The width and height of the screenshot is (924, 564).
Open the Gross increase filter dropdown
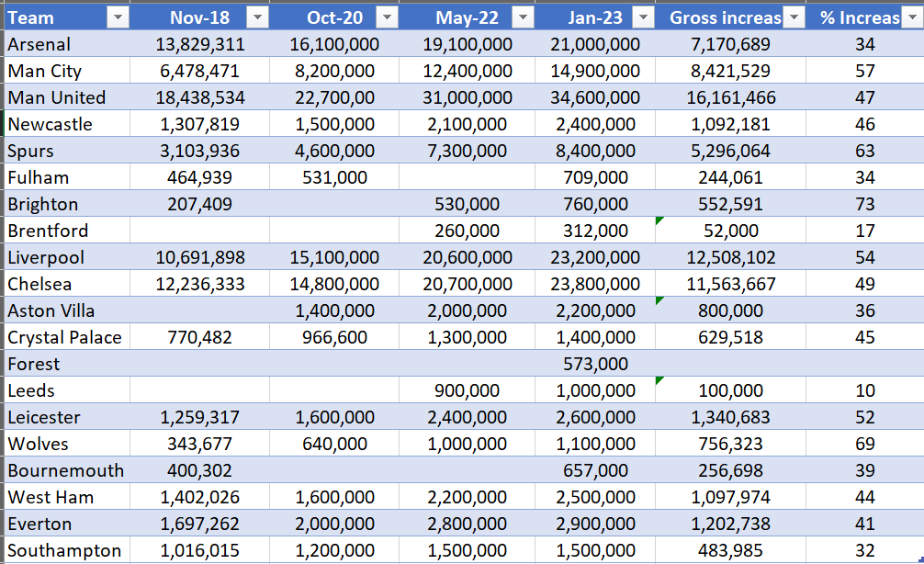point(794,17)
